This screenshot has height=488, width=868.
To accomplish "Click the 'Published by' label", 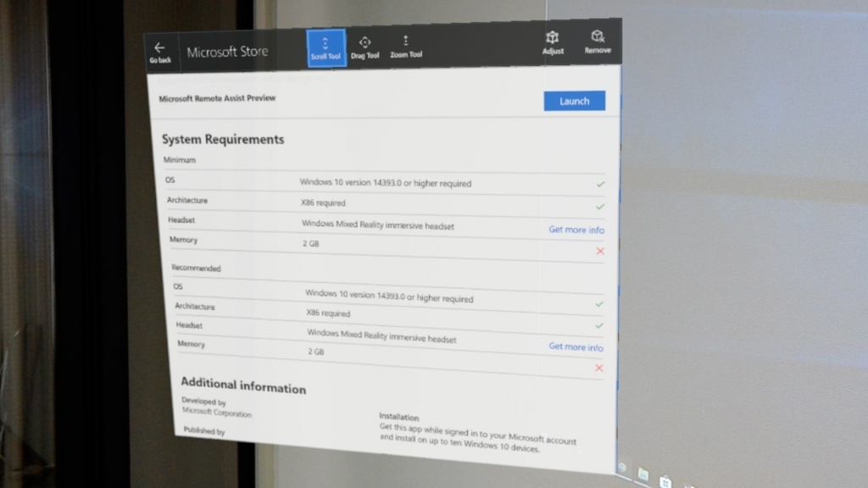I will coord(204,430).
